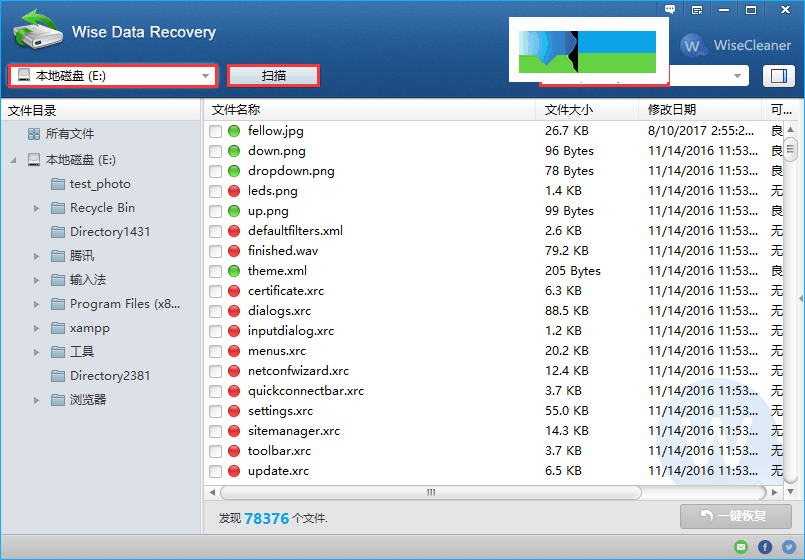Screen dimensions: 805x560
Task: Click the Wise Data Recovery app logo
Action: point(37,30)
